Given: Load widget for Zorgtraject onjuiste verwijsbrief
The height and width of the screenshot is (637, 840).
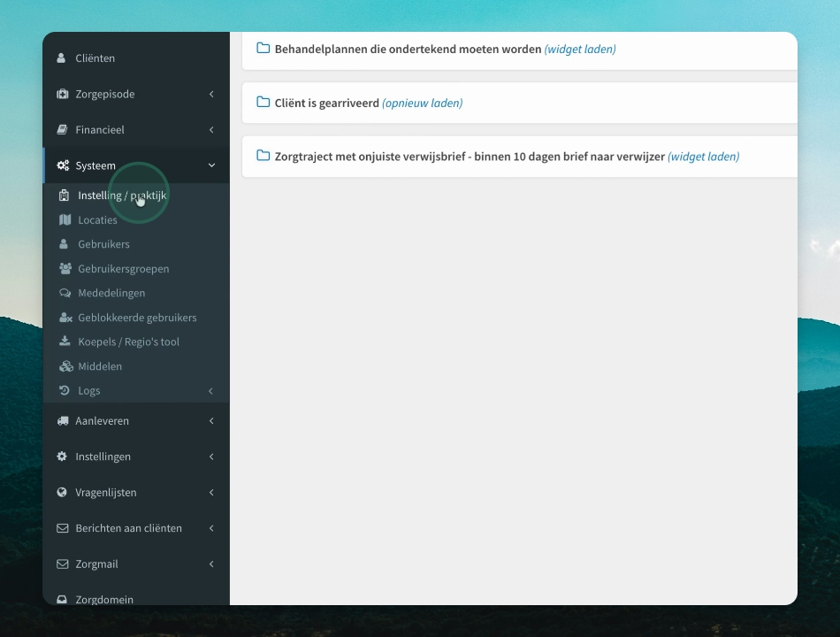Looking at the screenshot, I should click(704, 156).
